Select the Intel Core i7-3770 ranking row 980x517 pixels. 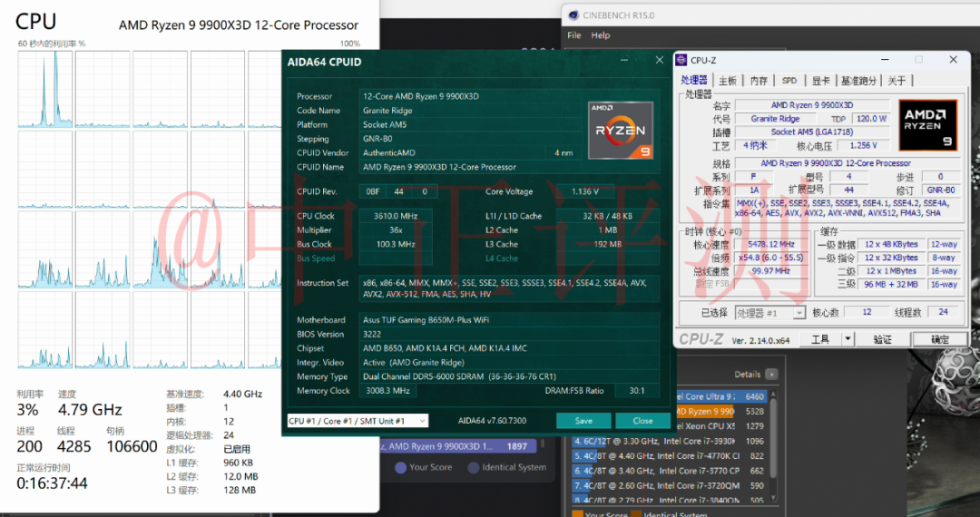(670, 471)
